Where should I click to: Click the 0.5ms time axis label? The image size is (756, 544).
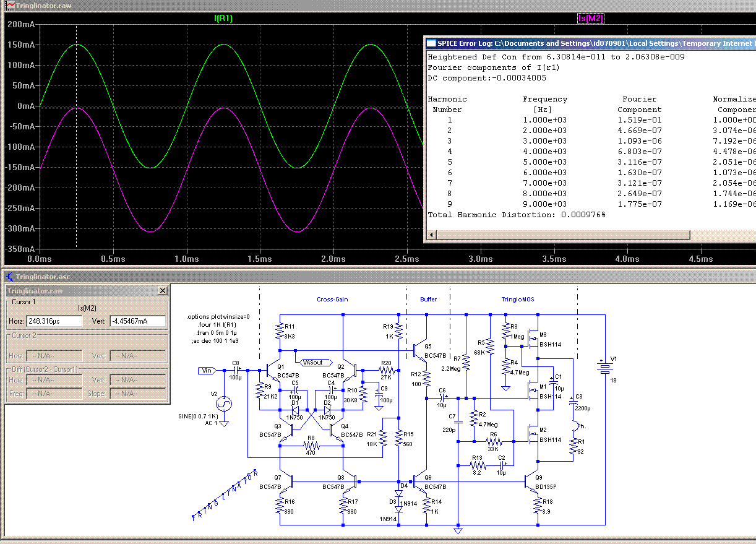tap(112, 259)
